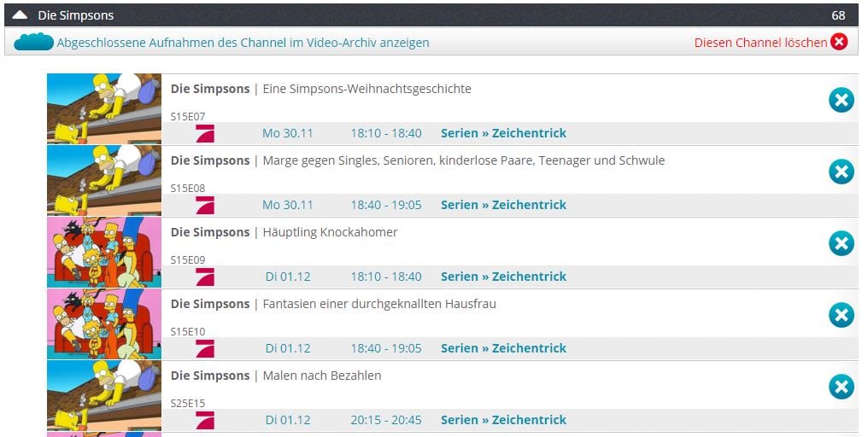
Task: Remove the Malen nach Bezahlen recording
Action: click(x=841, y=387)
